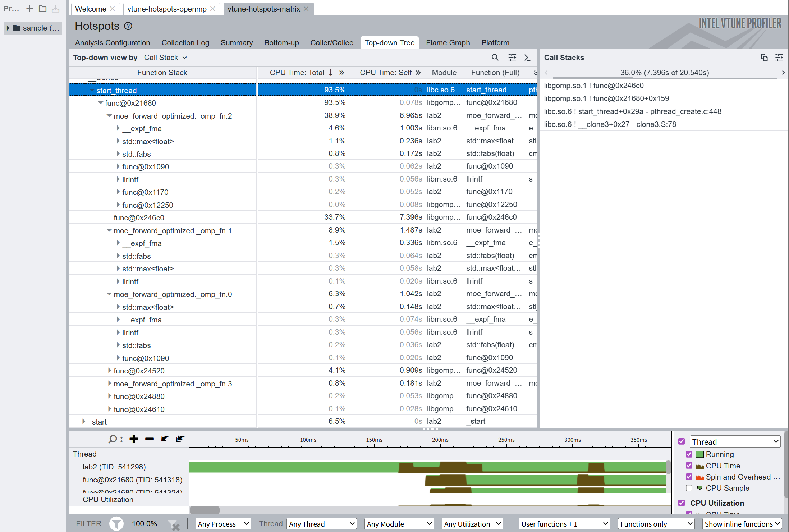Collapse the start_thread tree node
This screenshot has height=532, width=789.
point(92,90)
